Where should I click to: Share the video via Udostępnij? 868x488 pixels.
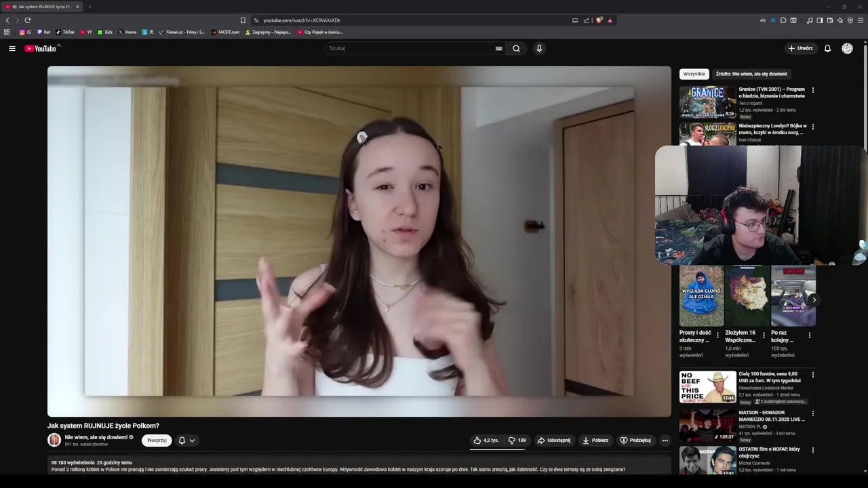coord(554,440)
